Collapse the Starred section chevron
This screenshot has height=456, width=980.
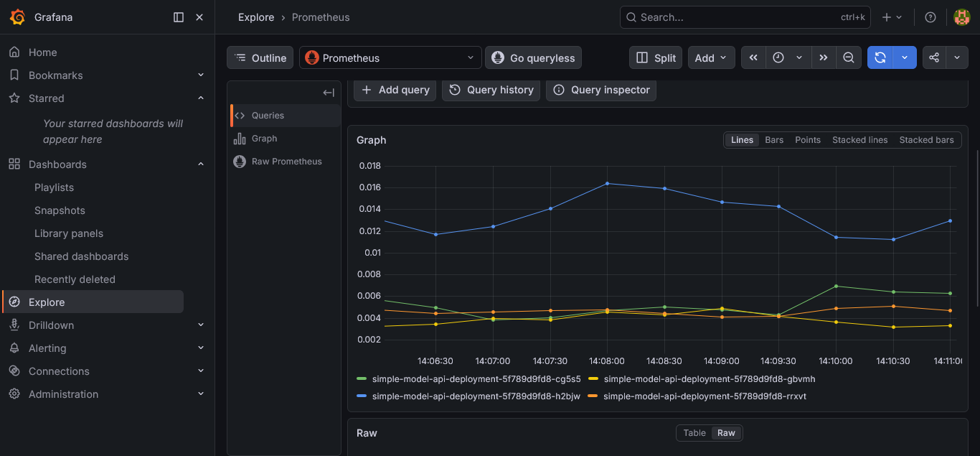(201, 98)
